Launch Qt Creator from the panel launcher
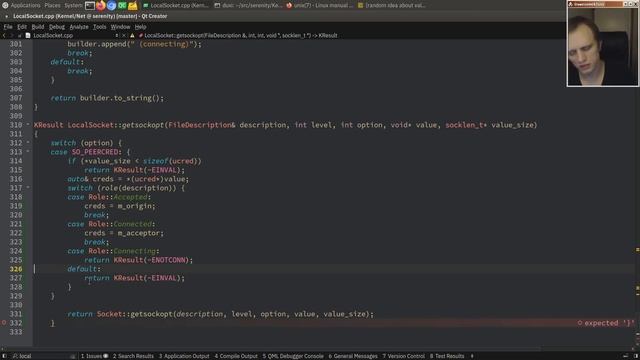 [122, 5]
